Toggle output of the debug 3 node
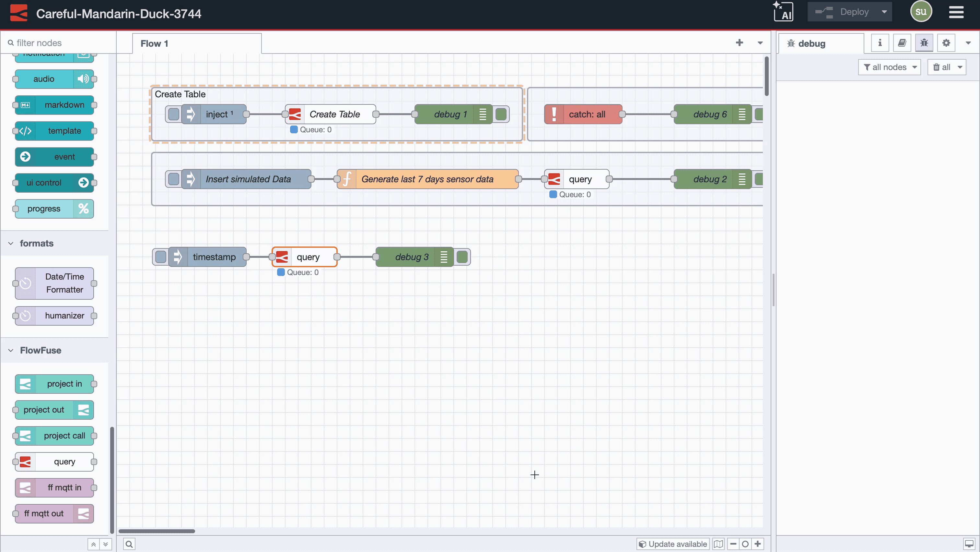This screenshot has height=552, width=980. (462, 257)
